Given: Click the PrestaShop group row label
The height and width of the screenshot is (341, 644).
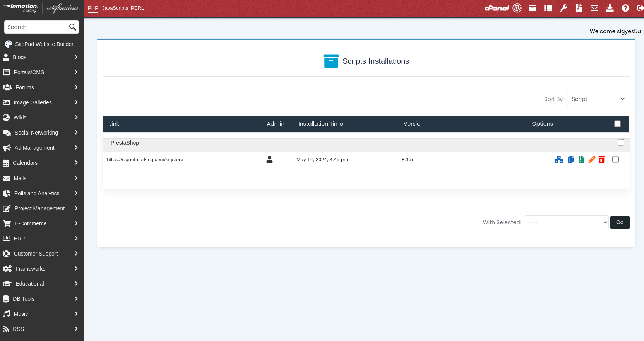Looking at the screenshot, I should [x=125, y=143].
